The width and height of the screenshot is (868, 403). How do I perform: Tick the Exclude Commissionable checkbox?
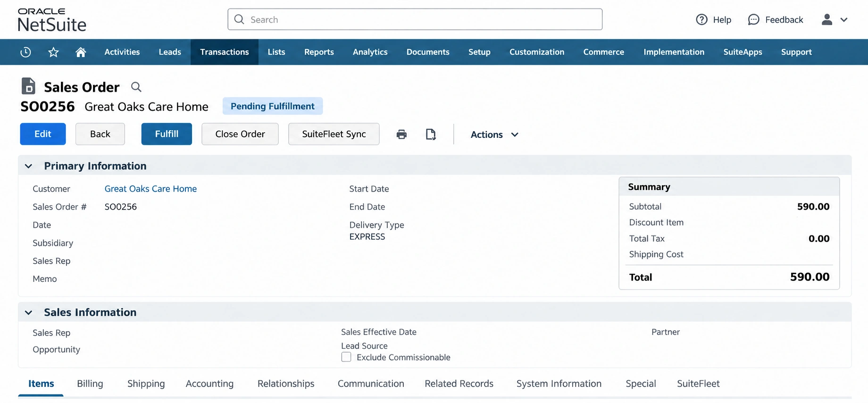point(346,357)
